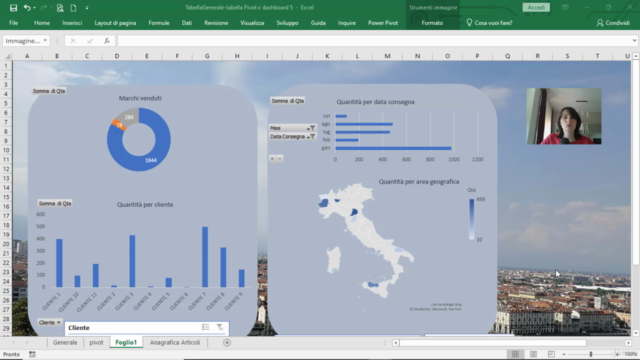Open the Dati ribbon tab
This screenshot has width=640, height=360.
[x=187, y=23]
